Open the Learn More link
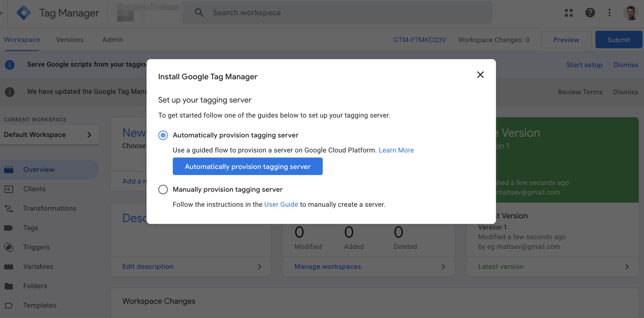644x318 pixels. pos(396,150)
